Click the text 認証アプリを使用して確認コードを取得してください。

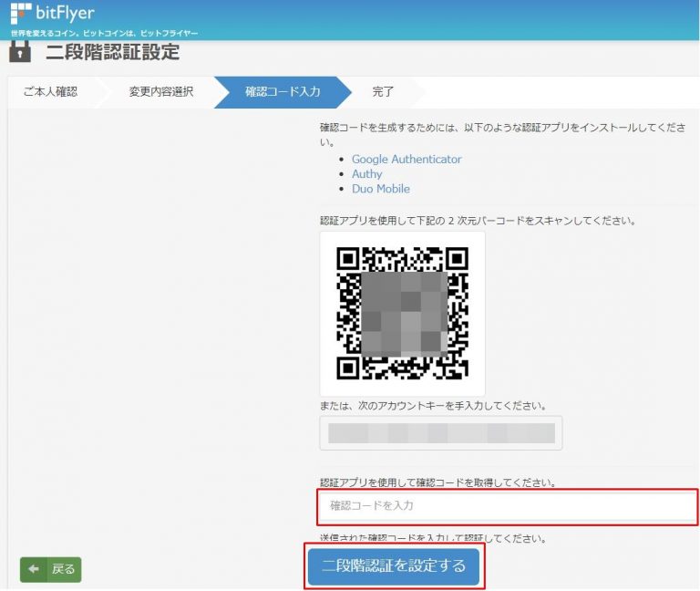pos(437,482)
